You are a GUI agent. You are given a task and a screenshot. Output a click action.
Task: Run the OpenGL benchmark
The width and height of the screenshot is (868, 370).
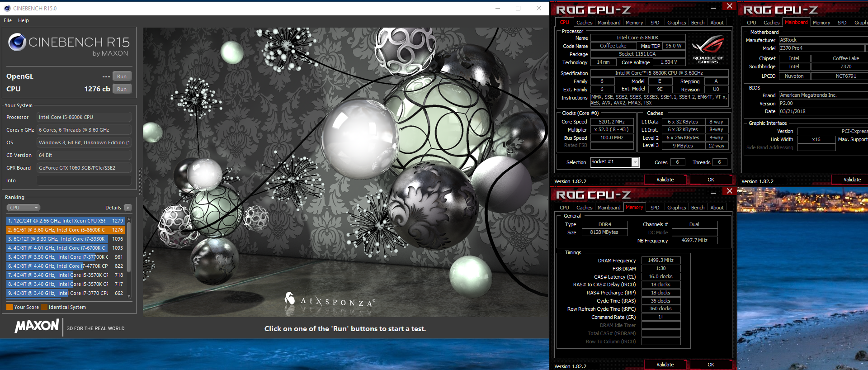[122, 76]
